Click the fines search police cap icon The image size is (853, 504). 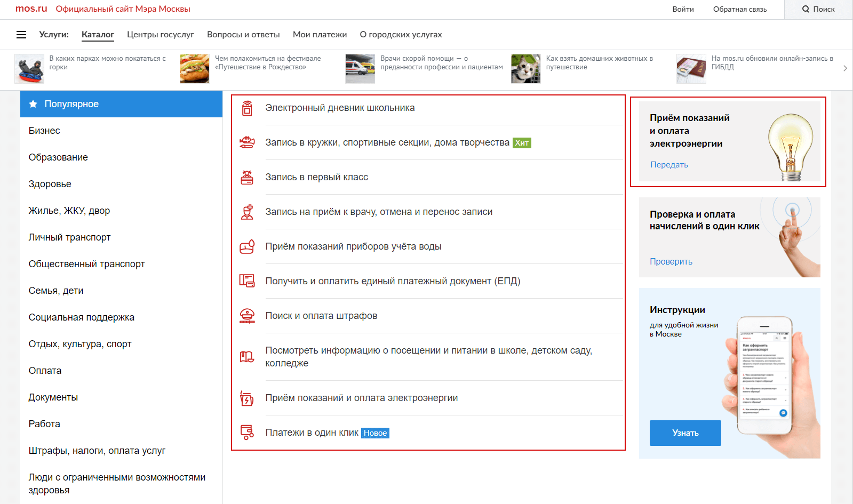tap(247, 316)
